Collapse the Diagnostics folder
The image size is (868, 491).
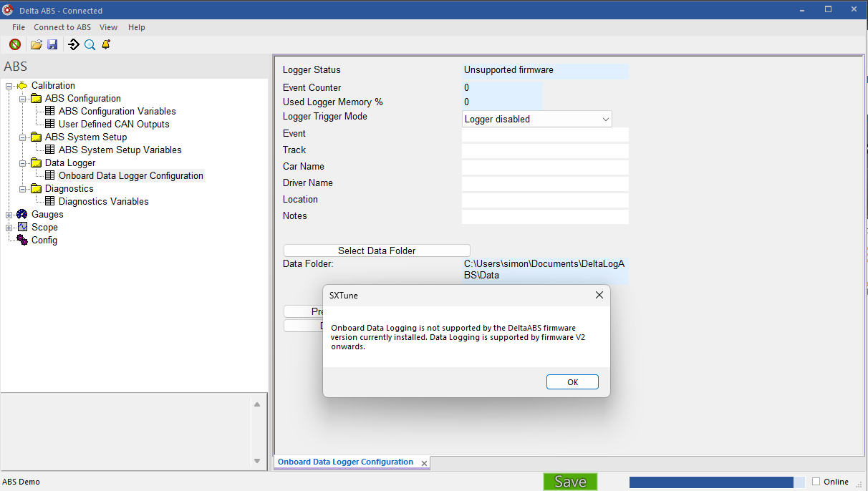[23, 189]
